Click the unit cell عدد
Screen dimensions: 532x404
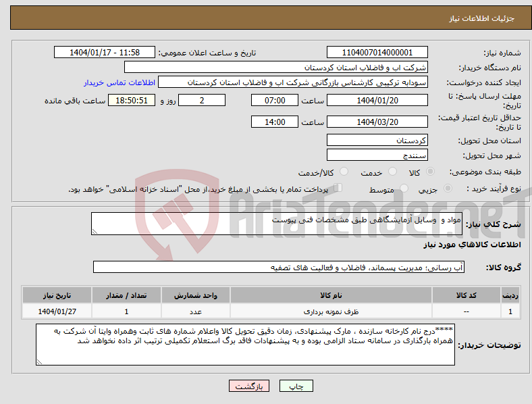click(x=196, y=311)
